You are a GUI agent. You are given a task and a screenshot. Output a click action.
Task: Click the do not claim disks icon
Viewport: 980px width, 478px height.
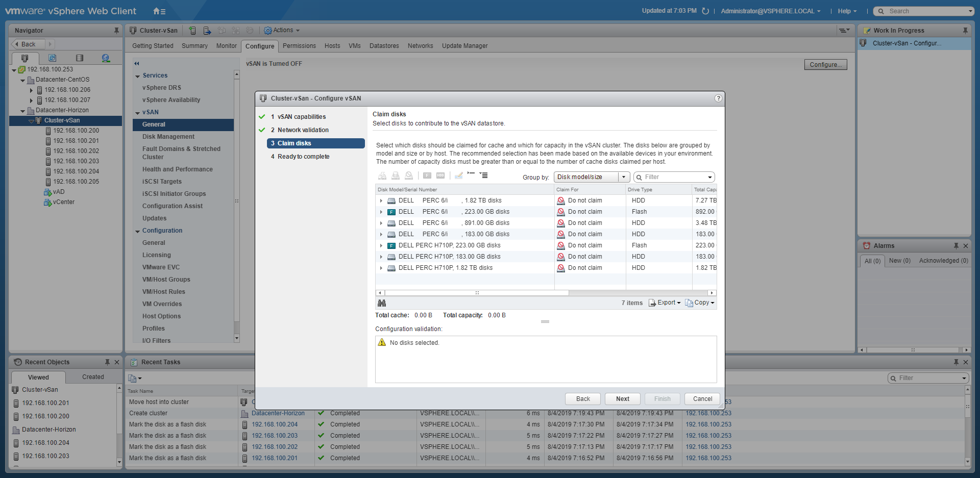(x=409, y=175)
